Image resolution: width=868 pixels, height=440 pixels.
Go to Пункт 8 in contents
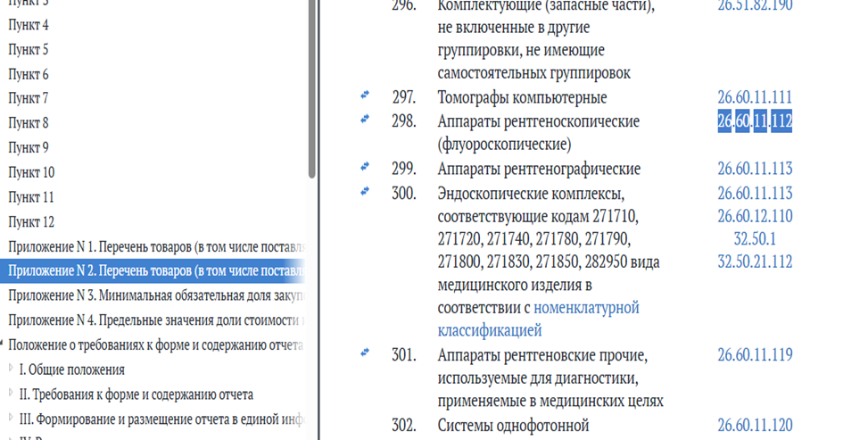(29, 123)
